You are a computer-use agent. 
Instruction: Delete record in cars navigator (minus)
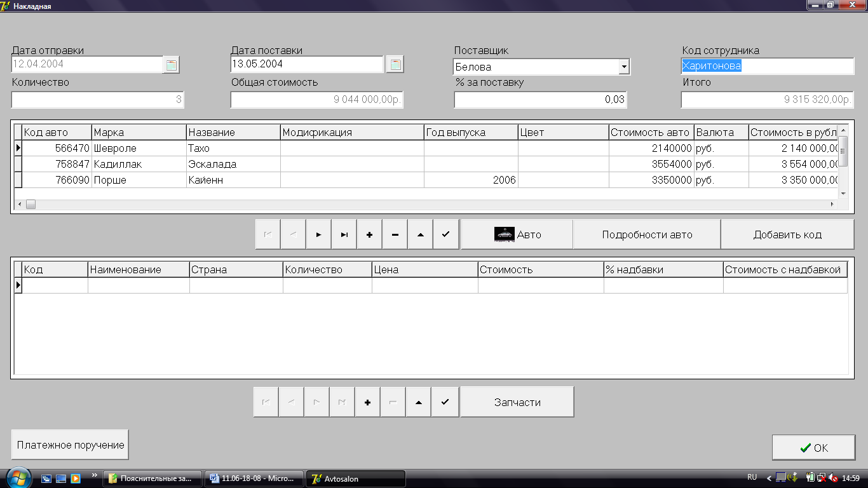[x=395, y=234]
